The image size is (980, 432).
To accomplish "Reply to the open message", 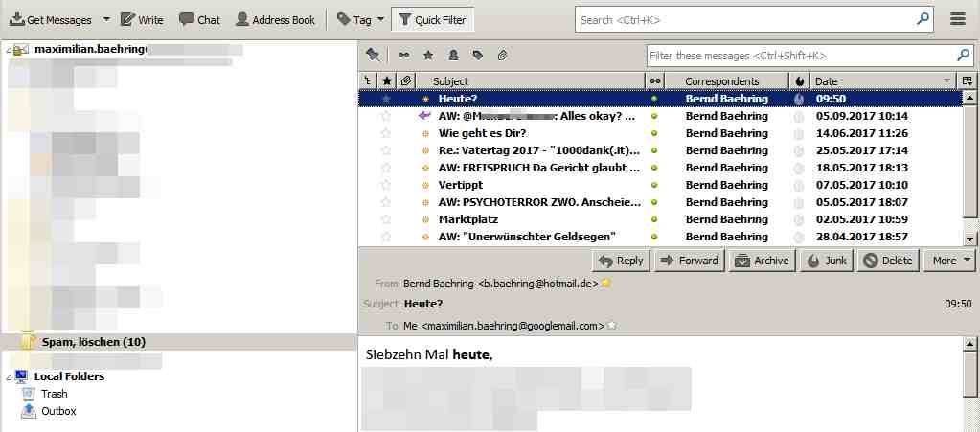I will coord(619,261).
